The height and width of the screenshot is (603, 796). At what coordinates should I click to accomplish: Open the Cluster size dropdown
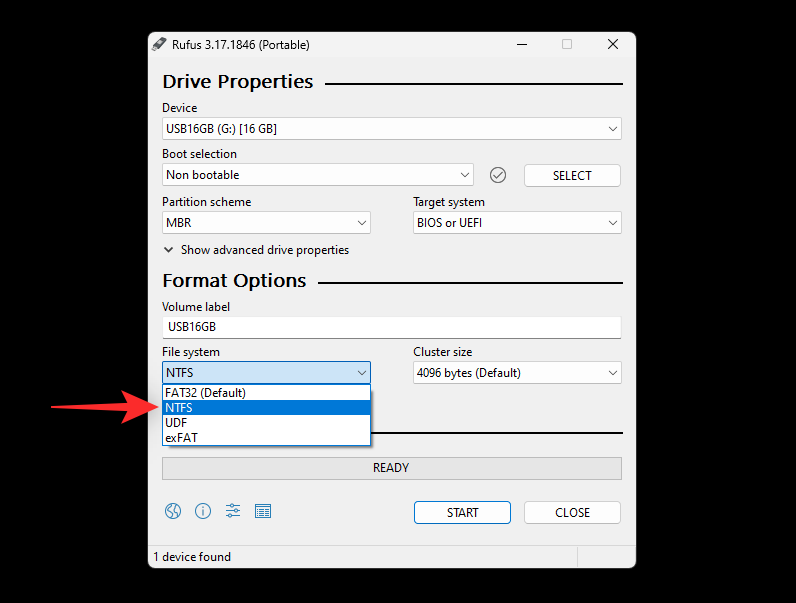[517, 373]
